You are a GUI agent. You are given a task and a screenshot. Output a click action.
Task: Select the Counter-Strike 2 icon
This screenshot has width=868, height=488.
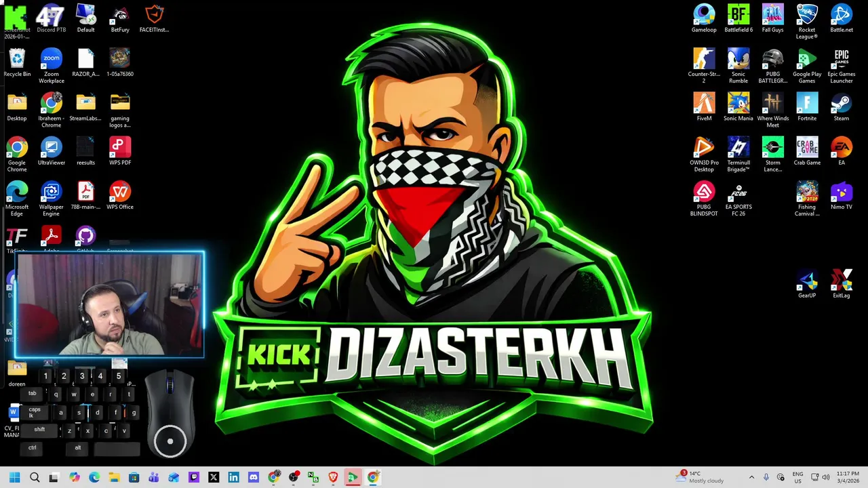(x=704, y=66)
